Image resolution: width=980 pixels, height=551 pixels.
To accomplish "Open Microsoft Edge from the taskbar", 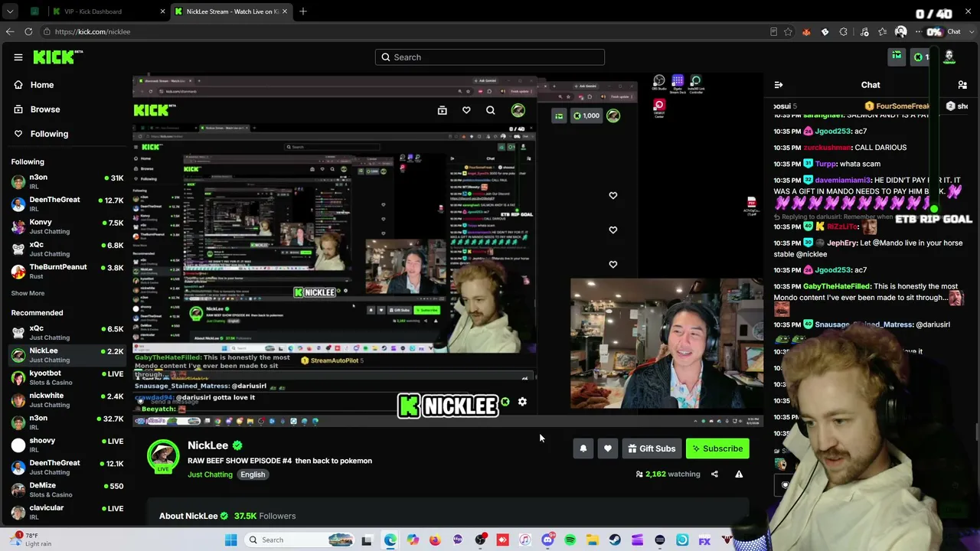I will click(390, 540).
